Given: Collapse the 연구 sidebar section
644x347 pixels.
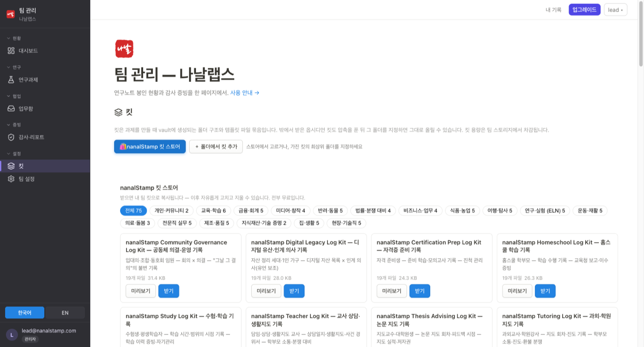Looking at the screenshot, I should [x=14, y=67].
